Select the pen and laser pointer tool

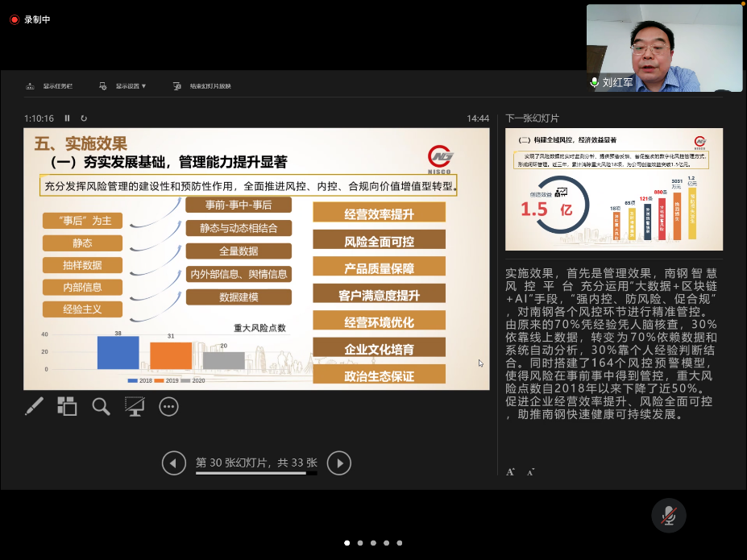coord(34,407)
